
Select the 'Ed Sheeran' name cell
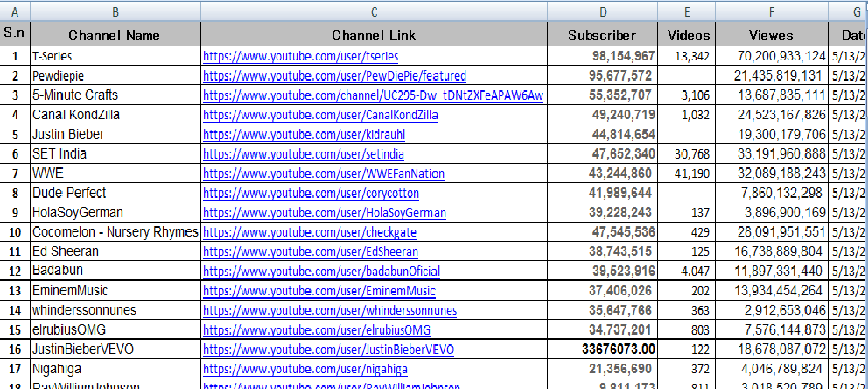point(115,251)
